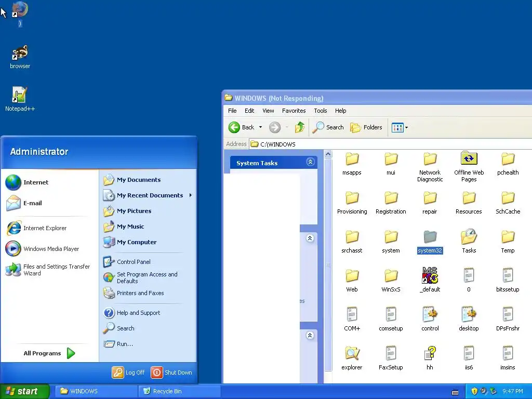
Task: Open the Back history dropdown arrow
Action: click(261, 127)
